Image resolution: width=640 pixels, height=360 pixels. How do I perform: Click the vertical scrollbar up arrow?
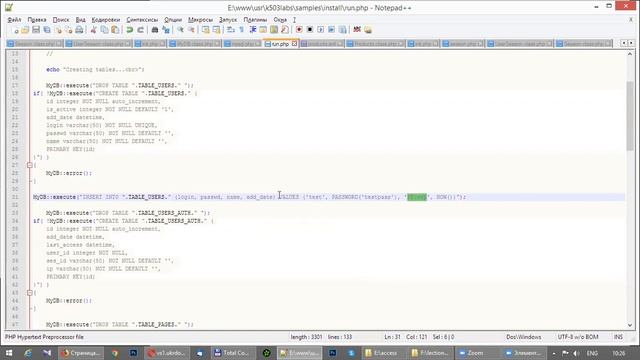click(630, 54)
